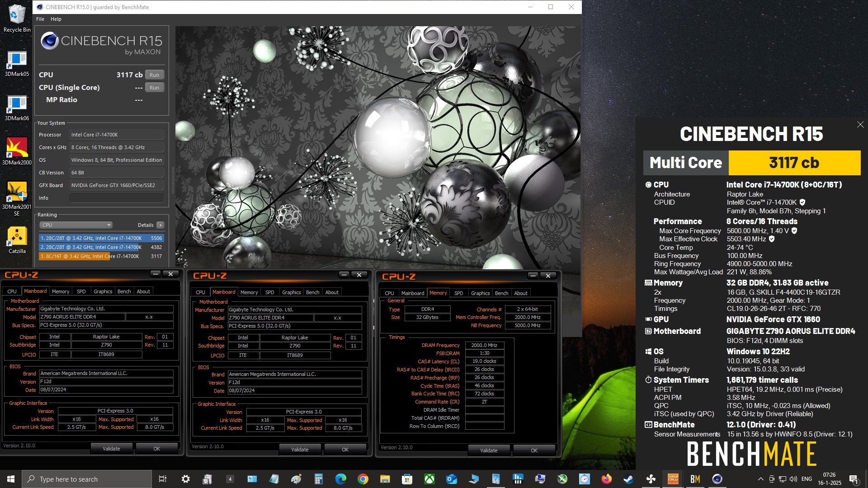Close the BenchMate result panel
Screen dimensions: 868x488
coord(860,125)
